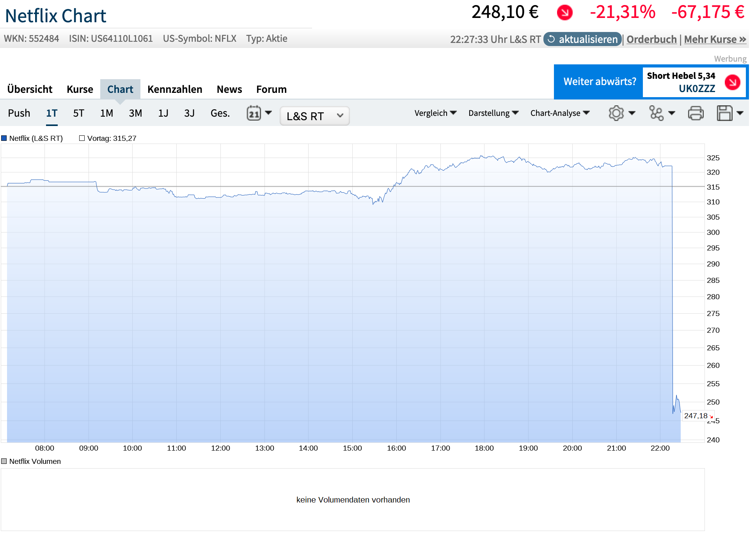
Task: Click the share chart icon
Action: point(656,113)
